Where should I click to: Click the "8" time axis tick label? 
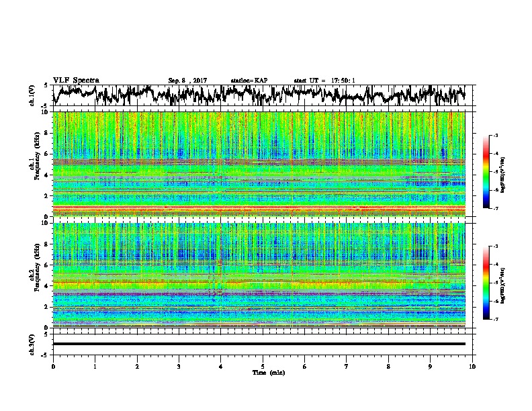pos(388,367)
